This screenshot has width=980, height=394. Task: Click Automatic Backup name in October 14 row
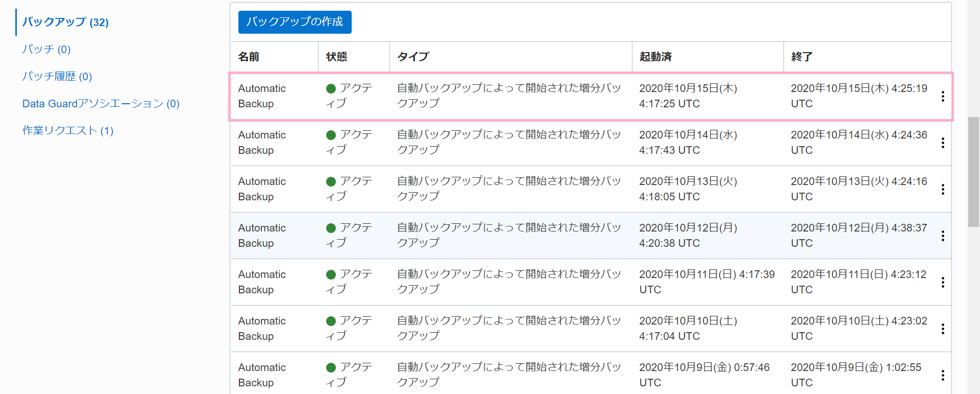[x=262, y=143]
